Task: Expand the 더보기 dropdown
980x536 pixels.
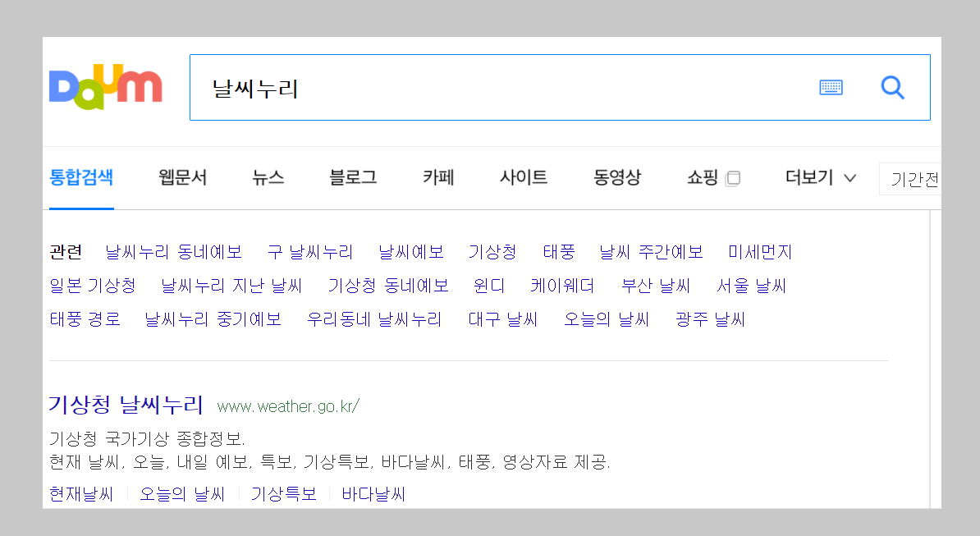Action: tap(820, 177)
